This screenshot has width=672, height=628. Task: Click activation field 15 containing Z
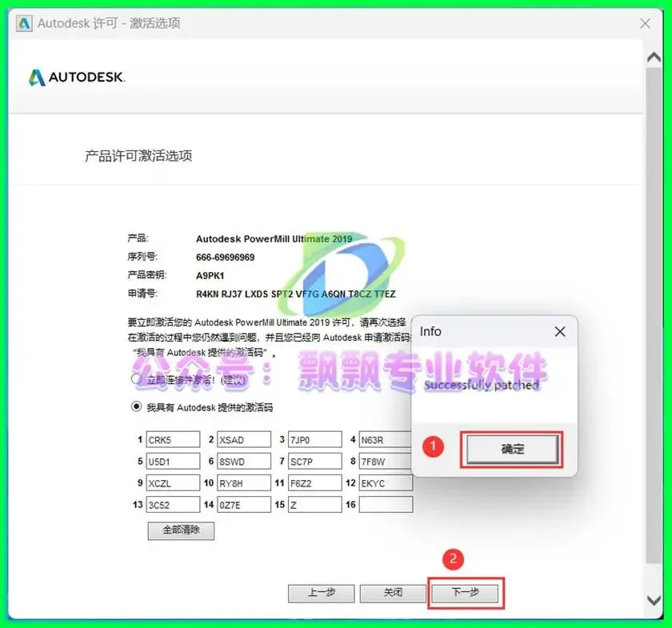[x=315, y=505]
